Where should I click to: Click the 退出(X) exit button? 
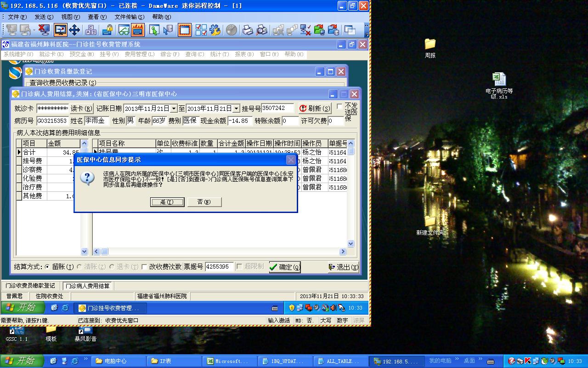(343, 267)
